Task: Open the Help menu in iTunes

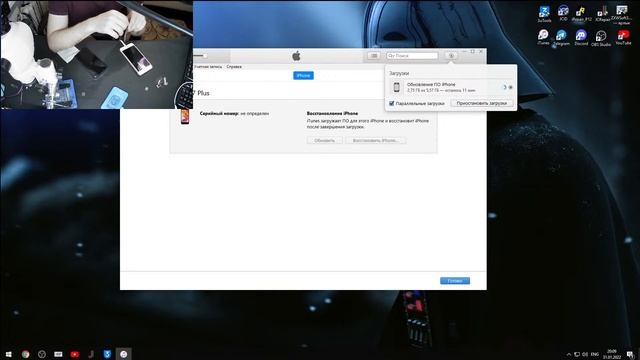Action: (234, 67)
